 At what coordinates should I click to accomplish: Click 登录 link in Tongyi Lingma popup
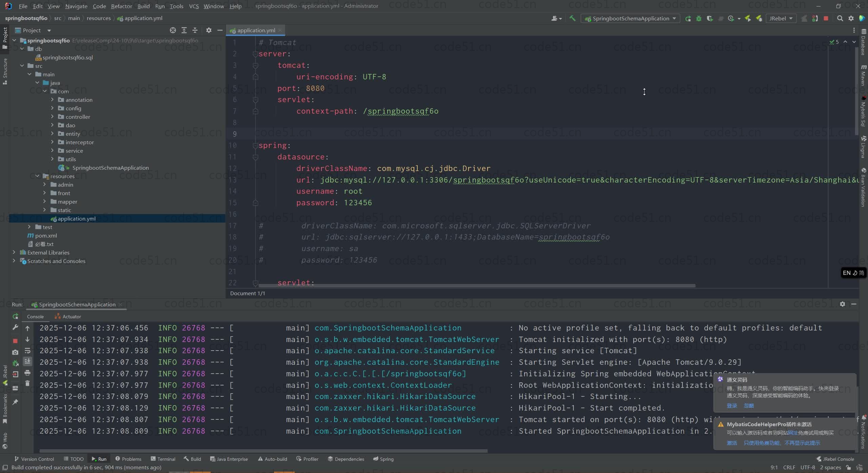732,405
